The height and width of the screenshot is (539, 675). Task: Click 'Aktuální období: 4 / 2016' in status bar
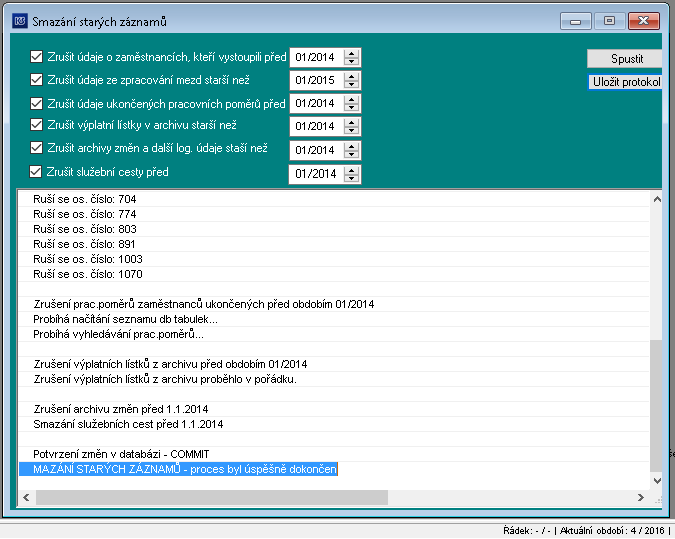tap(613, 531)
